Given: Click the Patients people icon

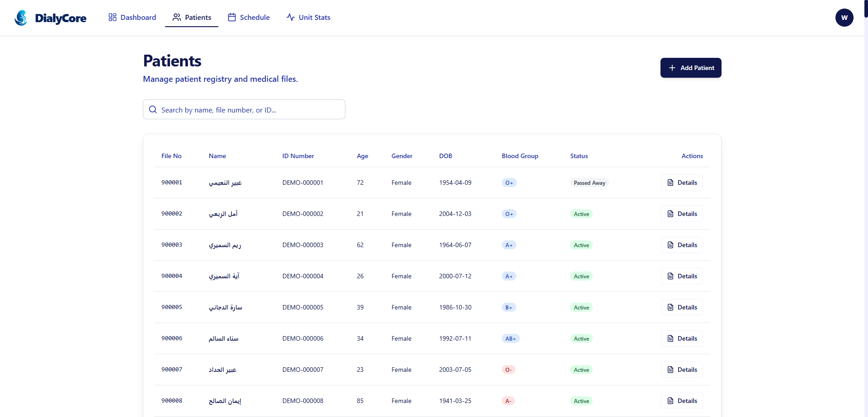Looking at the screenshot, I should click(x=177, y=17).
